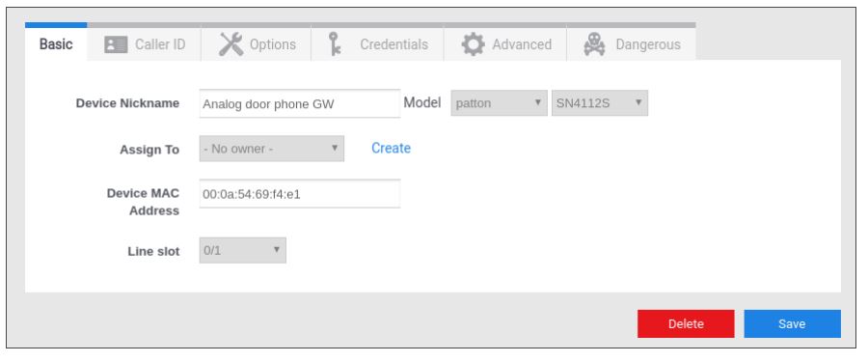868x362 pixels.
Task: Click into the Device MAC Address field
Action: pos(300,194)
